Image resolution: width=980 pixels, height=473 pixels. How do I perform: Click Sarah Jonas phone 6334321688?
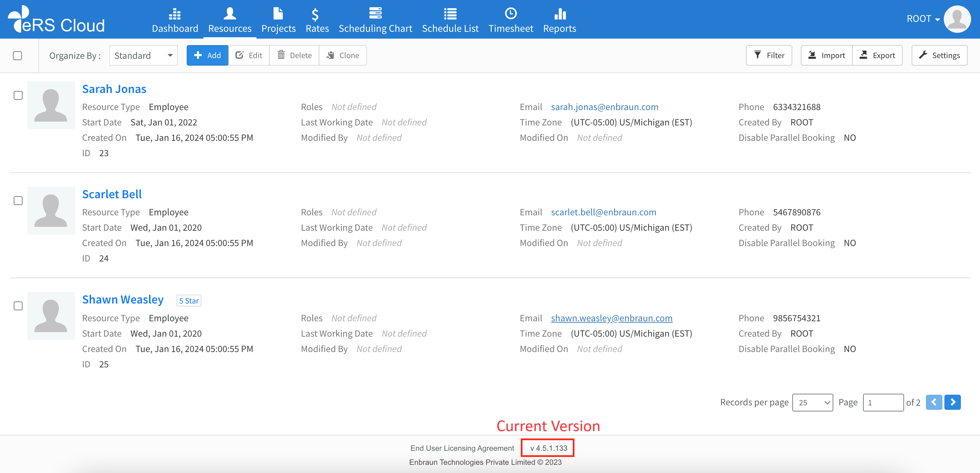[x=797, y=107]
